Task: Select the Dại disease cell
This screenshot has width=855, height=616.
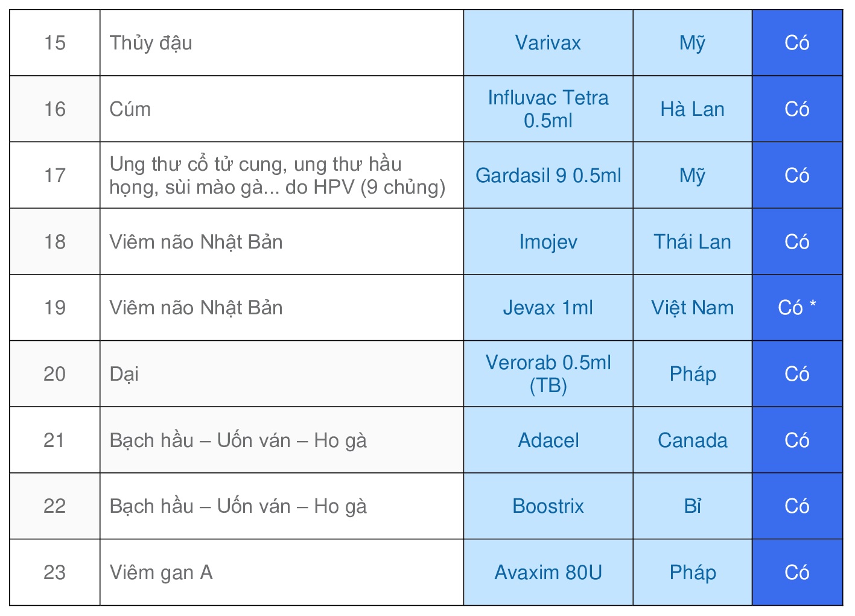Action: [x=282, y=374]
